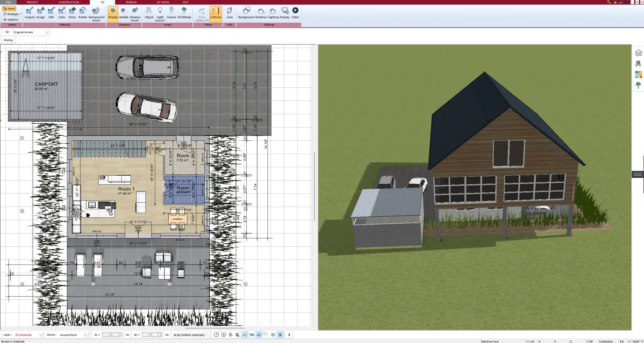Click the Room 1 label in plan
This screenshot has height=343, width=644.
coord(126,189)
